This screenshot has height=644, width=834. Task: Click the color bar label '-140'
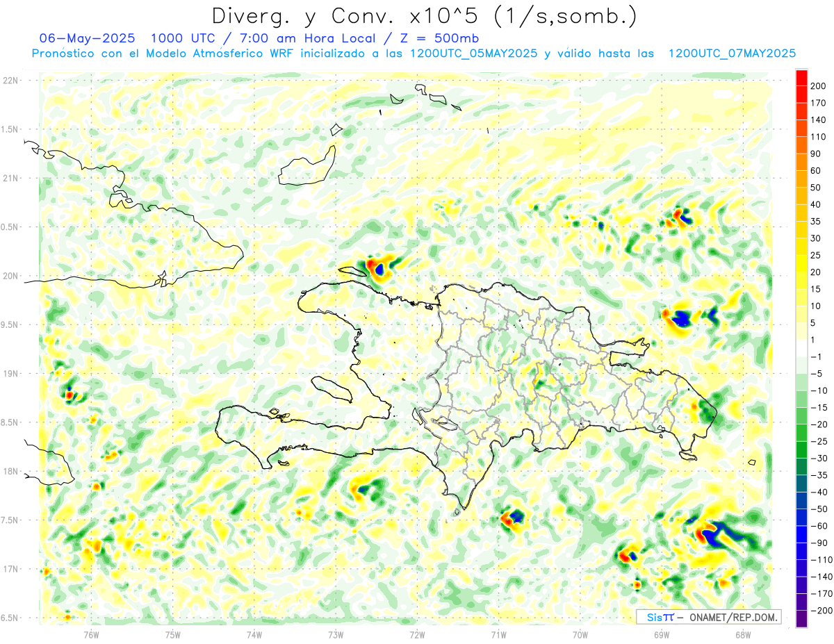[x=821, y=577]
